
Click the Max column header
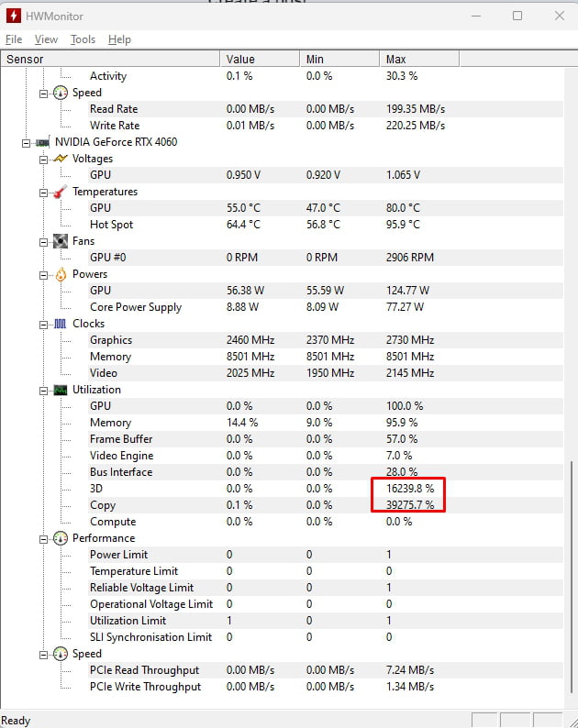click(x=417, y=59)
